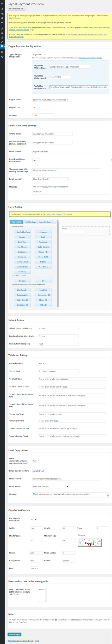The width and height of the screenshot is (112, 644).
Task: Add a Currency field control
Action: click(43, 232)
